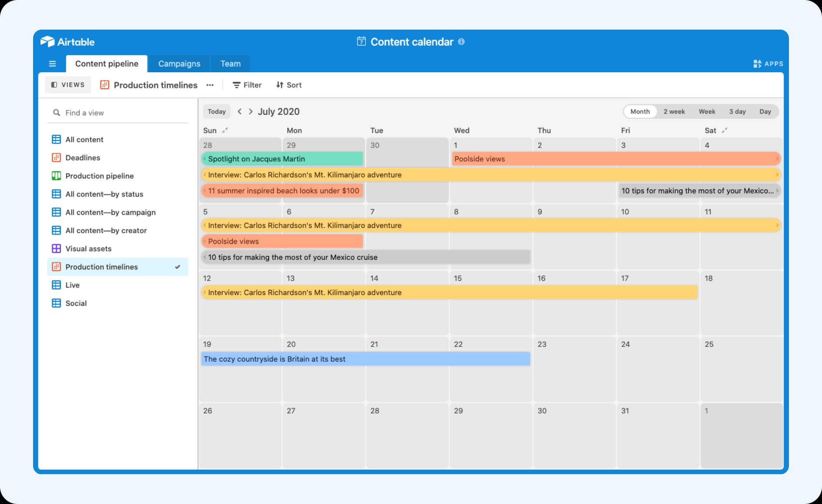This screenshot has height=504, width=822.
Task: Click the Airtable logo icon
Action: tap(47, 41)
